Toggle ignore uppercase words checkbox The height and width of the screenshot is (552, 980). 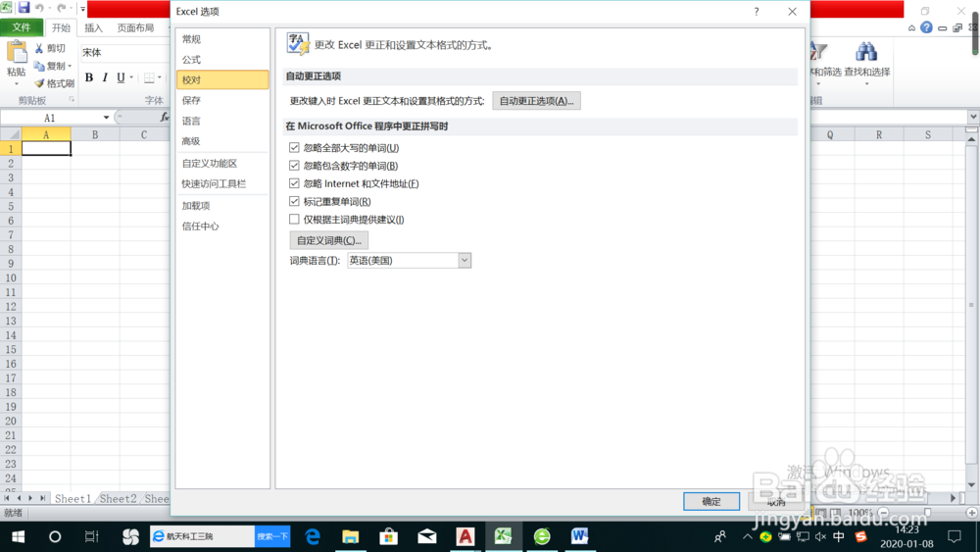(x=294, y=147)
